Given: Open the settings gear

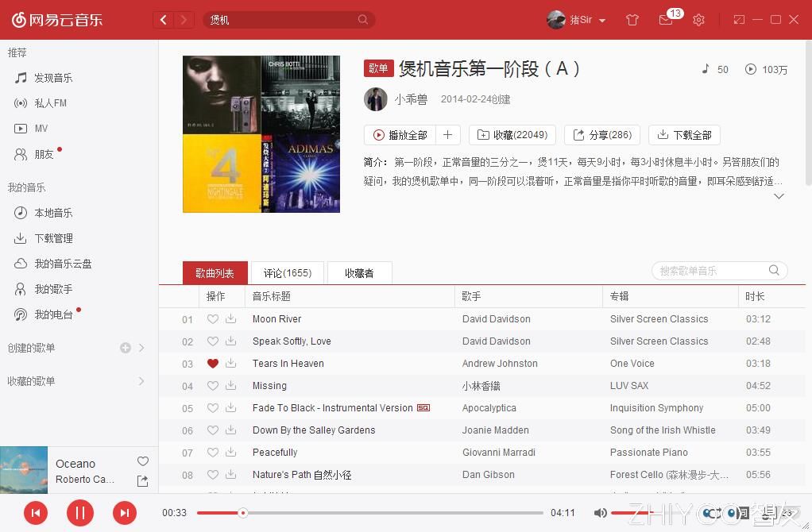Looking at the screenshot, I should pyautogui.click(x=698, y=20).
